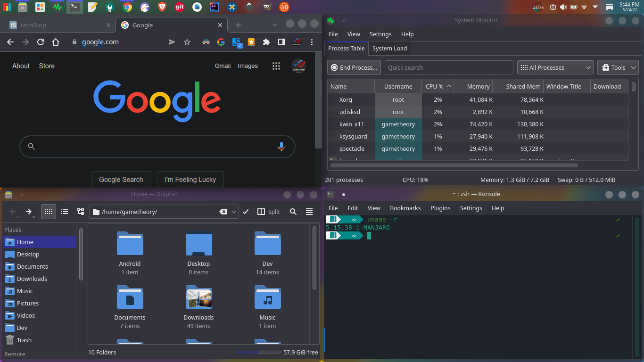Open the Images link on Google

[x=248, y=66]
